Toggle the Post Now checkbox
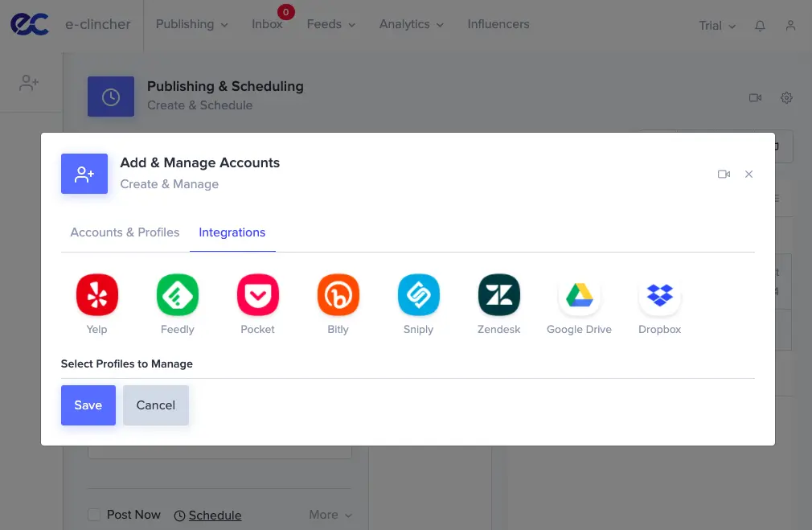This screenshot has width=812, height=530. coord(94,515)
